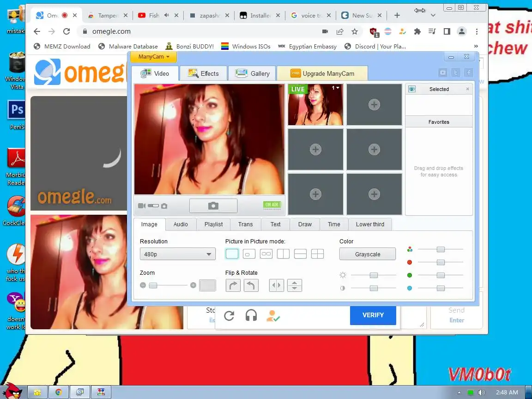Open the Malware Database bookmark
This screenshot has height=399, width=532.
coord(128,47)
